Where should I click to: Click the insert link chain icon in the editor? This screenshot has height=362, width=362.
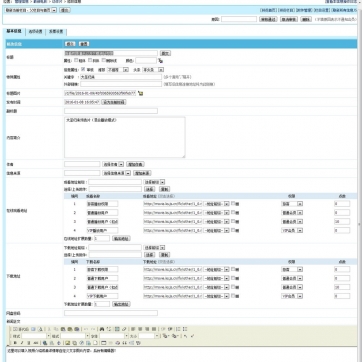[x=124, y=329]
